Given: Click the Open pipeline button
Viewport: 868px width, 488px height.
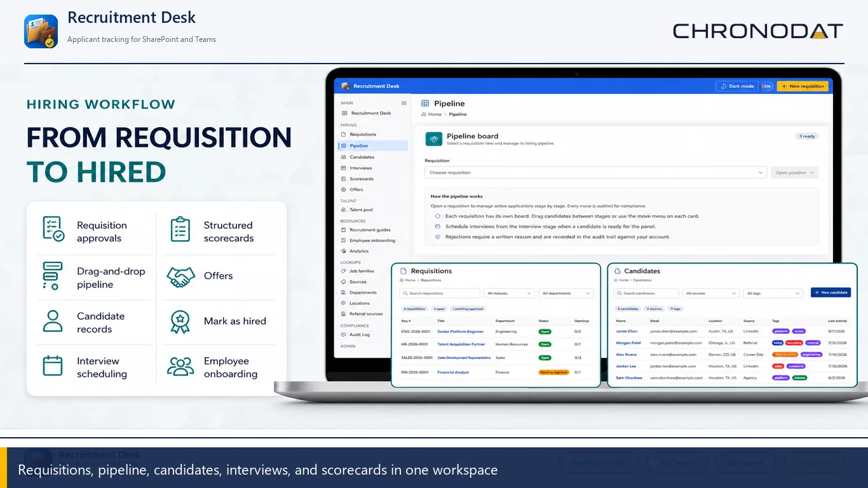Looking at the screenshot, I should [794, 172].
